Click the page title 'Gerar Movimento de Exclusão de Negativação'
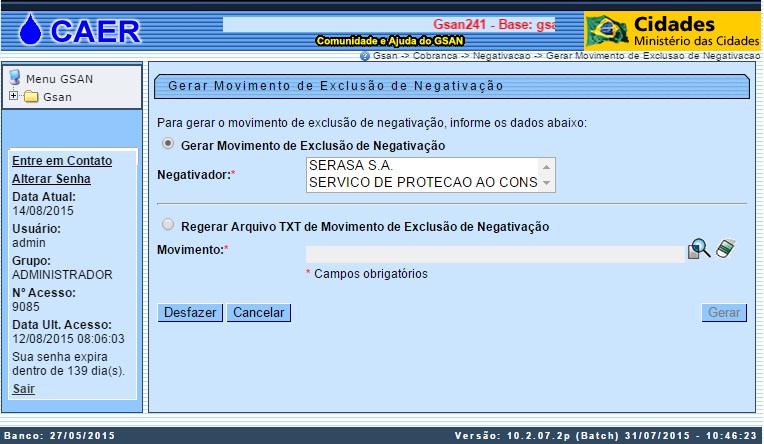764x444 pixels. [x=336, y=86]
